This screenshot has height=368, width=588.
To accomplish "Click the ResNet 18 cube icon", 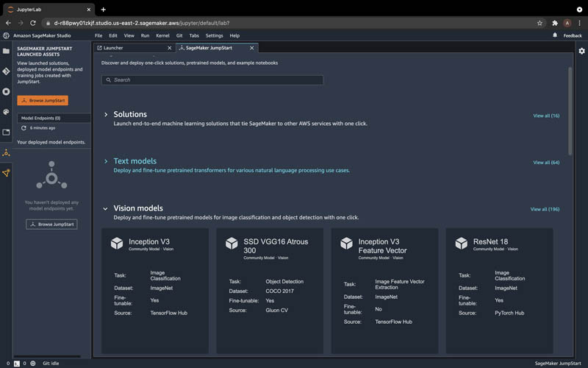I will click(x=462, y=244).
